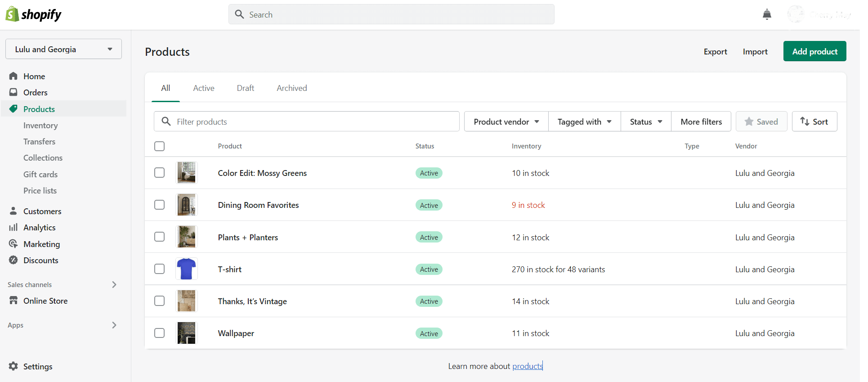Switch to the Draft tab
868x382 pixels.
point(246,88)
